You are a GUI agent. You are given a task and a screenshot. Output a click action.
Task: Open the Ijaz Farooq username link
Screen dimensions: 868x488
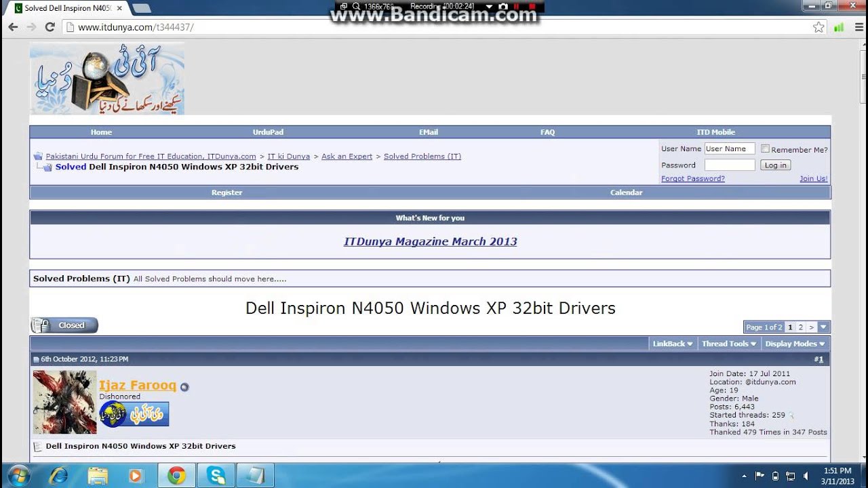pyautogui.click(x=138, y=385)
